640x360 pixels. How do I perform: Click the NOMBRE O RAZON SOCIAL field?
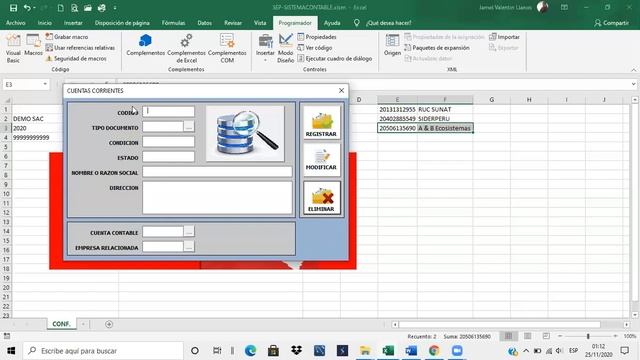(x=217, y=172)
